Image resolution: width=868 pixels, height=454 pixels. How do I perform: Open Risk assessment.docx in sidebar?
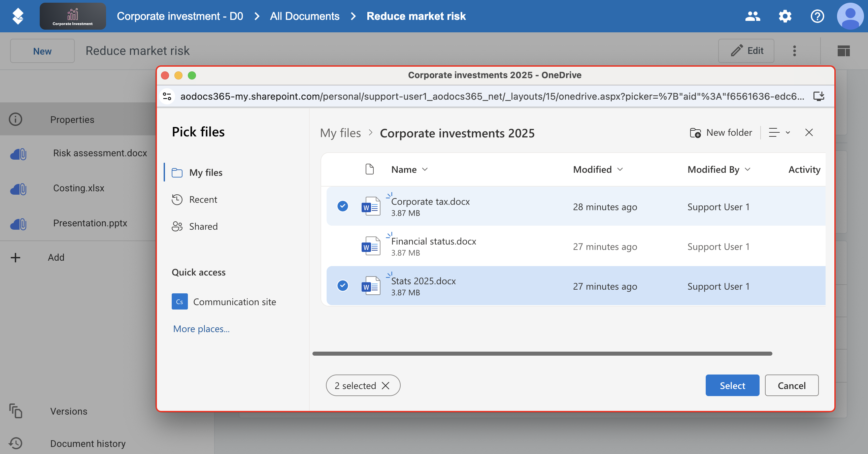coord(100,153)
